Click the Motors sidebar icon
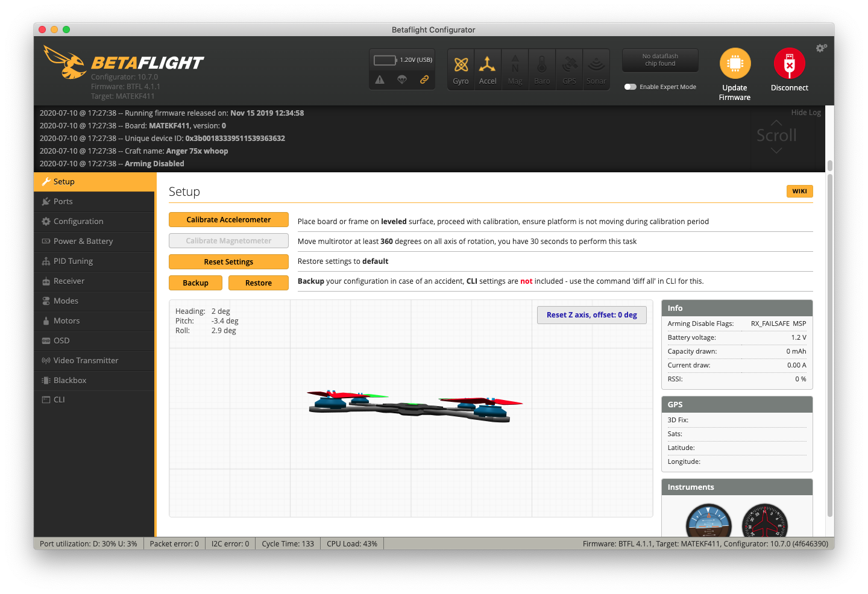Screen dimensions: 868x594 point(46,321)
